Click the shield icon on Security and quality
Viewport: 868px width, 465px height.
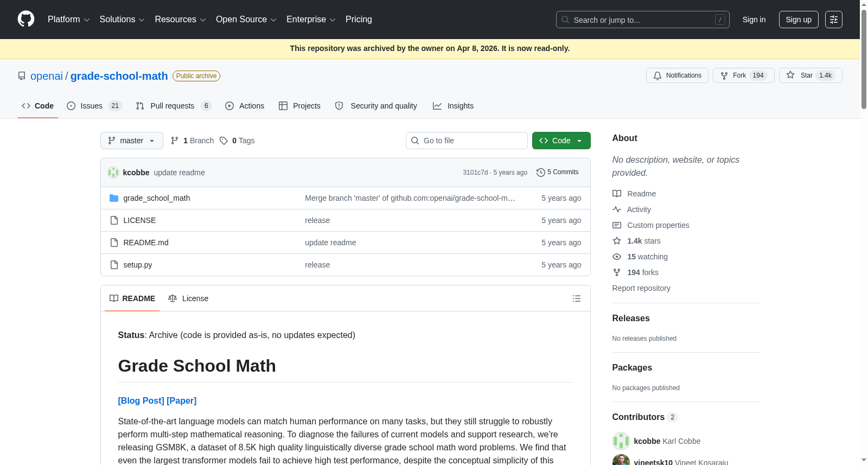tap(339, 106)
